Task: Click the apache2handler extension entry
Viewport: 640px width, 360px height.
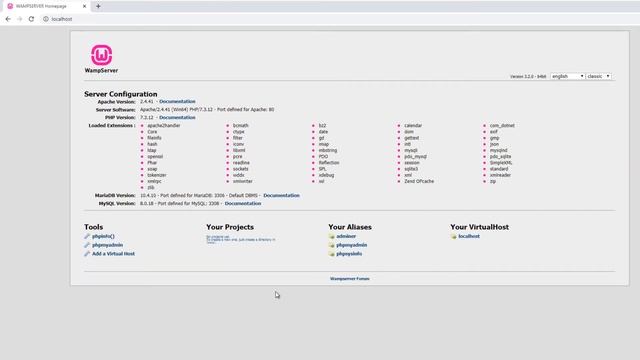Action: click(x=164, y=126)
